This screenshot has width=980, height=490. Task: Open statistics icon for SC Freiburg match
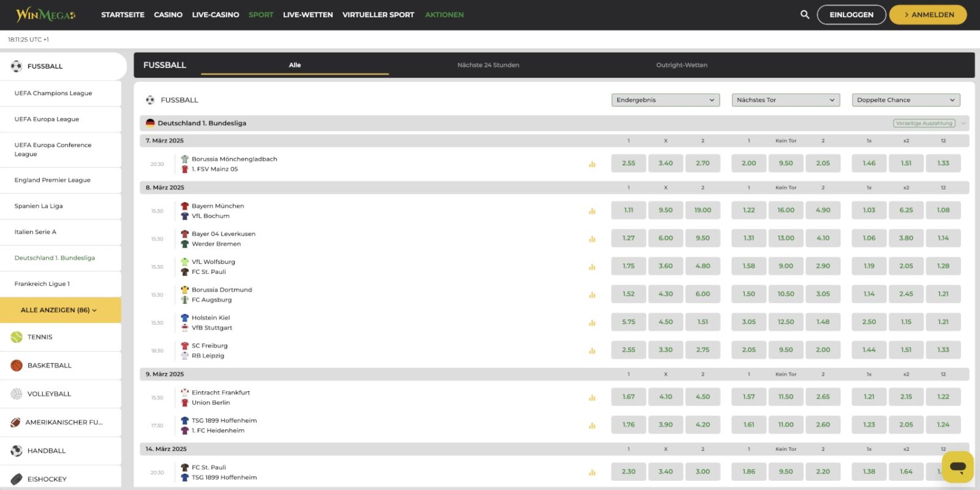click(592, 351)
